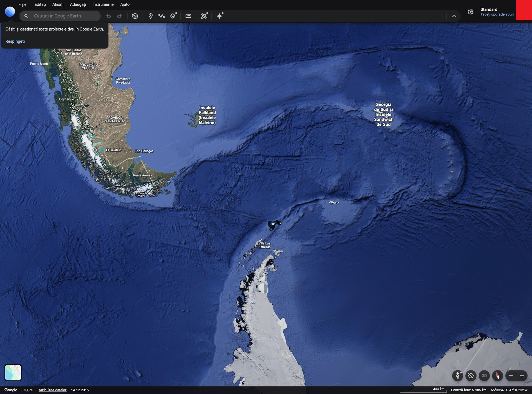
Task: Click the Cameră foto altitude readout
Action: click(x=469, y=390)
